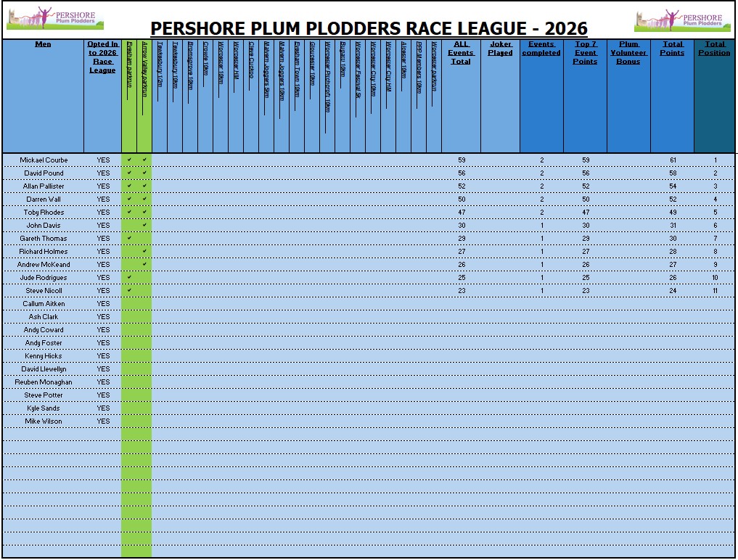Image resolution: width=738 pixels, height=560 pixels.
Task: Click the Pershore Plum Plodders logo at top right
Action: tap(680, 20)
